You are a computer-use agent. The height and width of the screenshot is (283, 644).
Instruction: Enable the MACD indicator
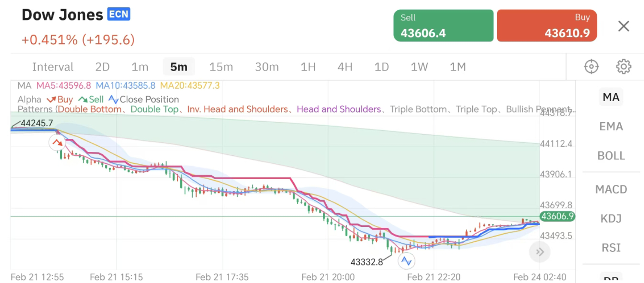click(x=611, y=189)
